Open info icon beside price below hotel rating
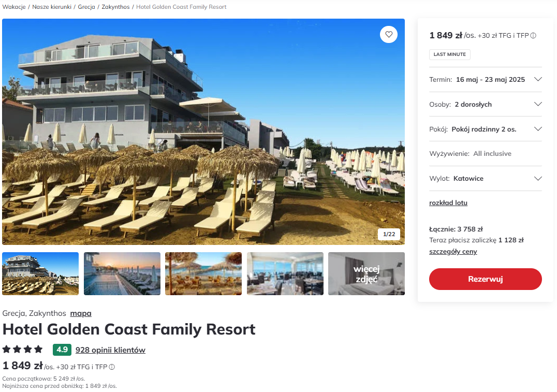This screenshot has height=392, width=557. [x=112, y=367]
